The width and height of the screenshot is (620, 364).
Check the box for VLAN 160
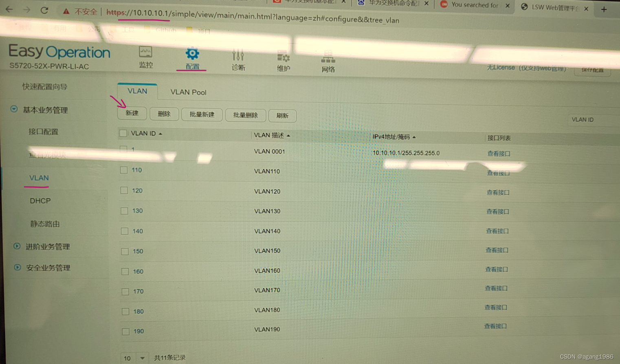tap(125, 271)
